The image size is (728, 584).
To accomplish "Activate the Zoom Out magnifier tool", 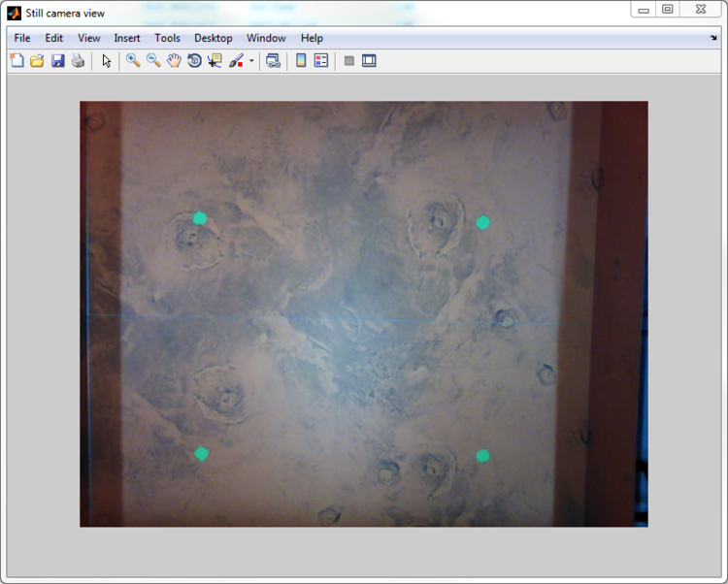I will click(153, 61).
